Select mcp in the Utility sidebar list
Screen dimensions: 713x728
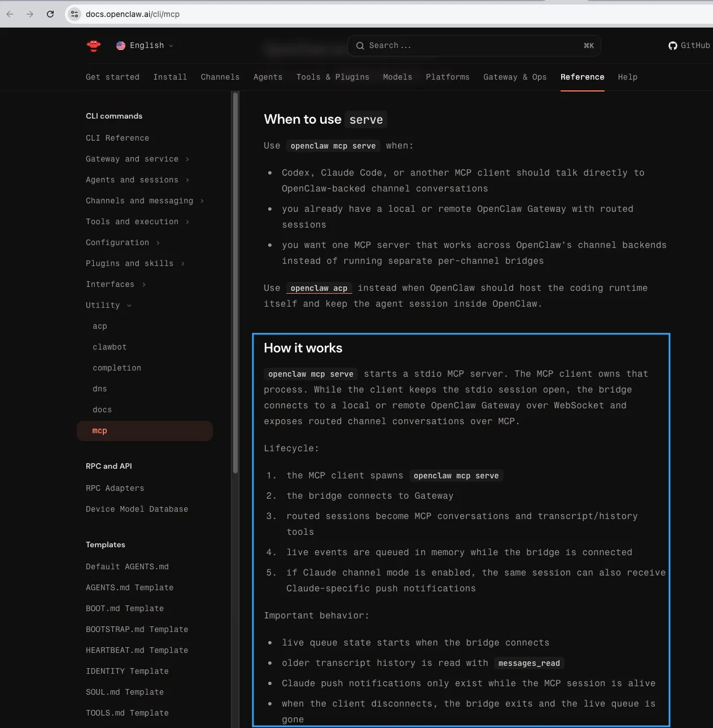point(99,430)
